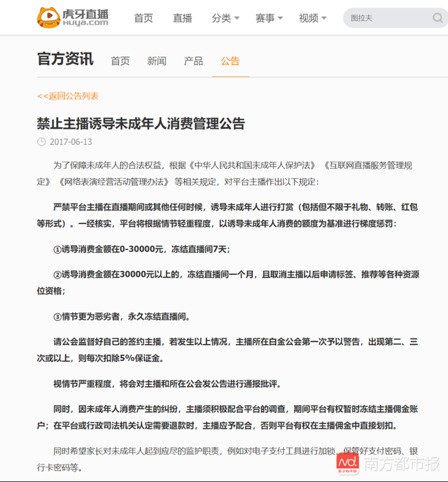The image size is (448, 482).
Task: Click the 南方都市报 ND watermark logo
Action: (x=348, y=463)
